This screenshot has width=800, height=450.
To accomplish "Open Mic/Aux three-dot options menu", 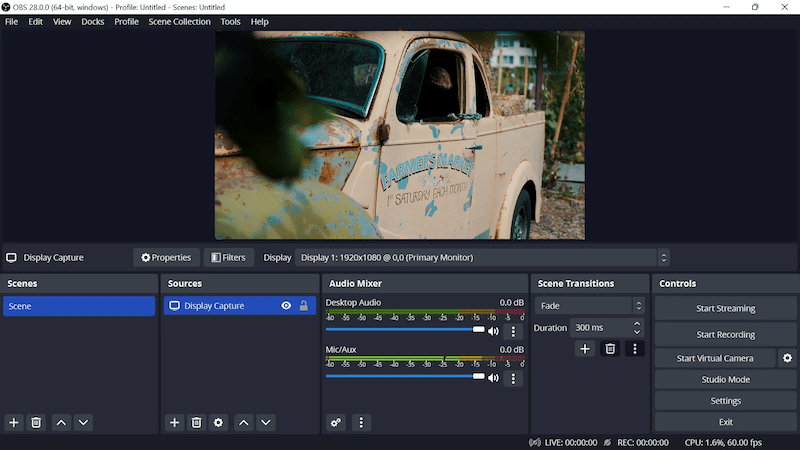I will coord(514,378).
